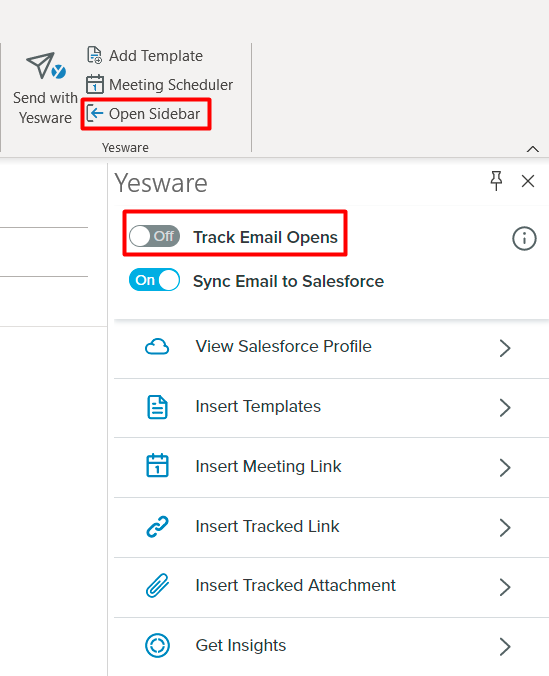Click the Get Insights target icon
Screen dimensions: 549x676
click(157, 645)
